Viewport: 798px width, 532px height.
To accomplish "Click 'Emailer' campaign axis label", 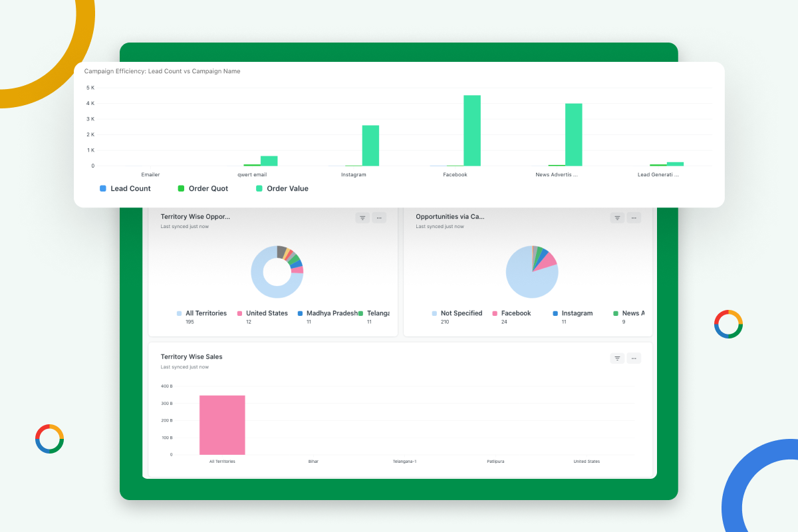I will (x=150, y=175).
